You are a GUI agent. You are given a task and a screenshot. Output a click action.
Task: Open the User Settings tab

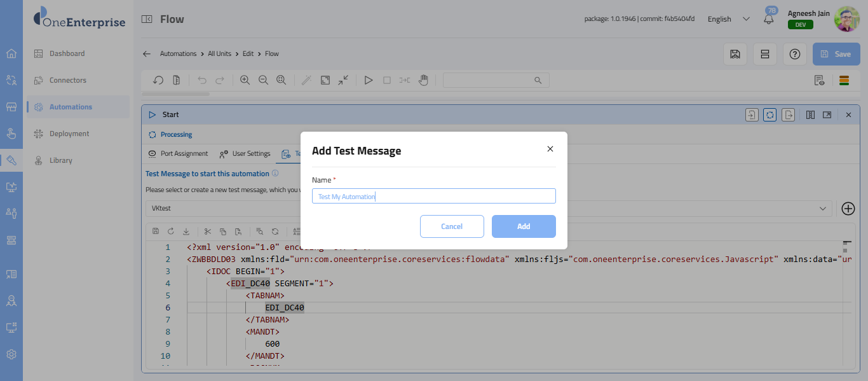[245, 153]
